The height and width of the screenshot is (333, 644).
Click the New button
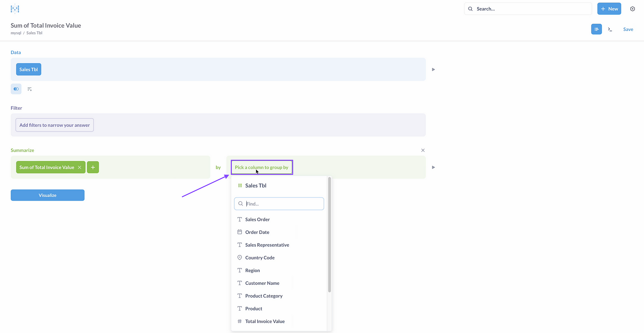pos(609,9)
